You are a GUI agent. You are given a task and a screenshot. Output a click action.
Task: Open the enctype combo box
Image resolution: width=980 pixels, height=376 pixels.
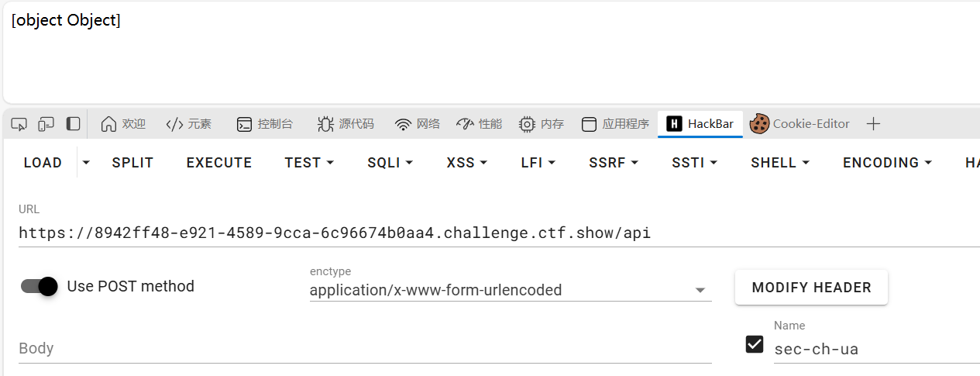coord(511,290)
